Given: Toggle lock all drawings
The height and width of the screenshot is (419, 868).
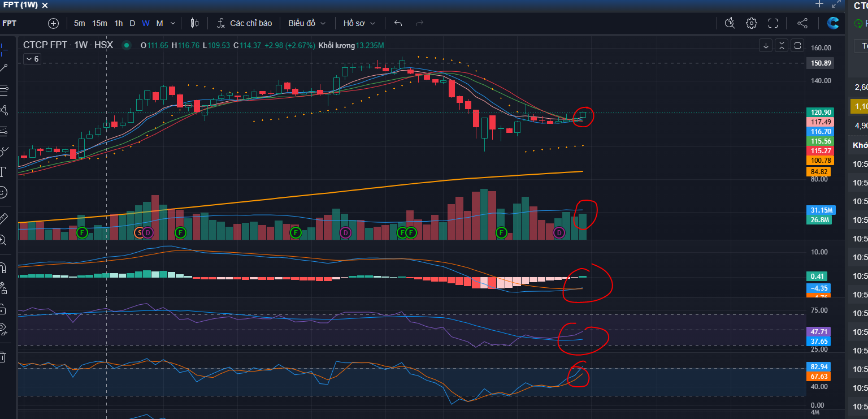Looking at the screenshot, I should [x=3, y=309].
